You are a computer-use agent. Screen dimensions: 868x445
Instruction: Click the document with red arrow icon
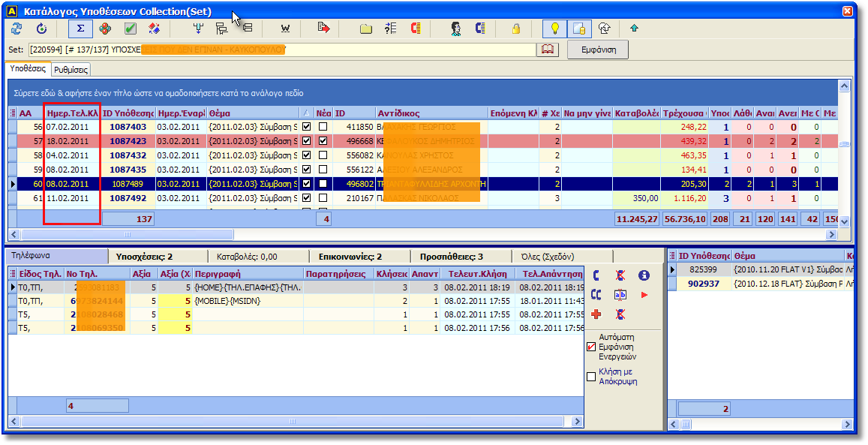click(x=324, y=28)
